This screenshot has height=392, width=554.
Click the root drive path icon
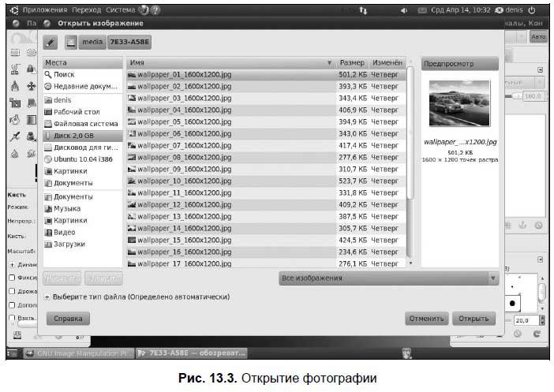[x=71, y=43]
